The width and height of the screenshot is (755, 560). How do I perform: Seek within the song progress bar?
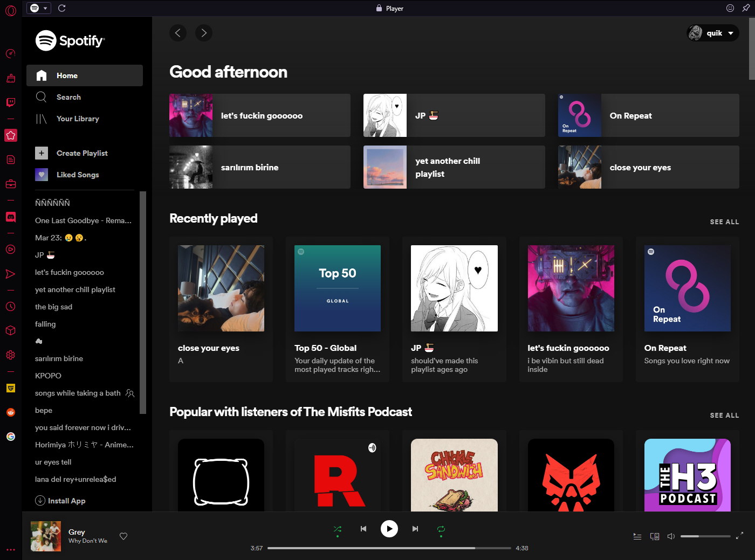coord(389,548)
